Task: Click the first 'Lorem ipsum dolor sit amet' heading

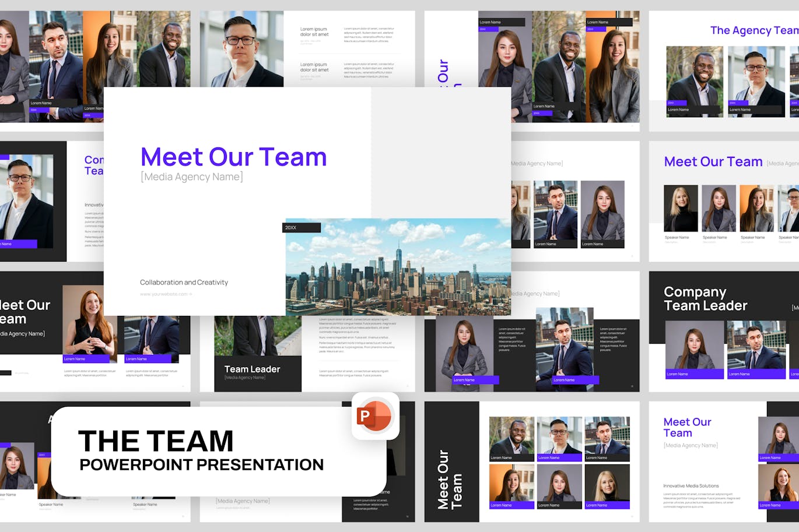Action: click(314, 31)
